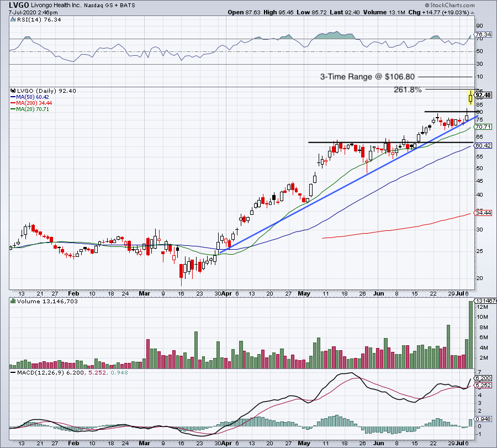
Task: Click the LVGO (Daily) 92.40 legend
Action: tap(46, 91)
